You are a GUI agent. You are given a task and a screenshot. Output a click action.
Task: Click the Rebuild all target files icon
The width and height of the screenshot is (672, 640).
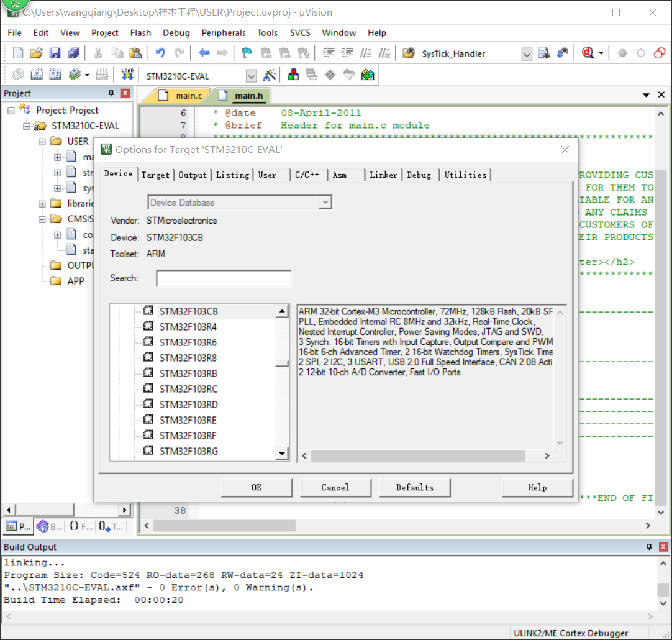[55, 75]
